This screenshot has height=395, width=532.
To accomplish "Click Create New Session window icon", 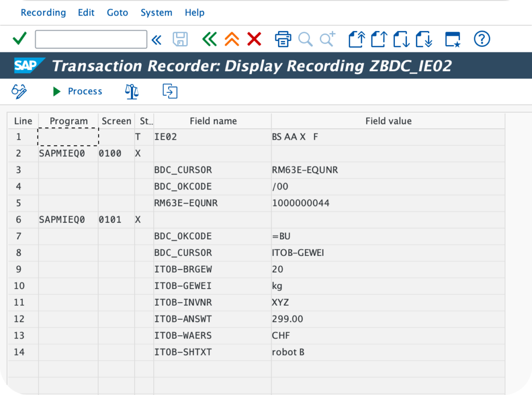I will (x=453, y=39).
